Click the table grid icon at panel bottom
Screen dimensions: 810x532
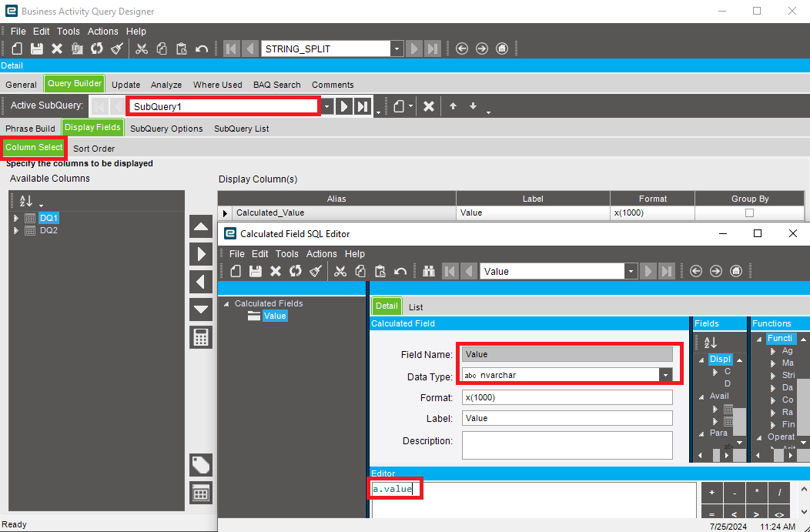201,494
